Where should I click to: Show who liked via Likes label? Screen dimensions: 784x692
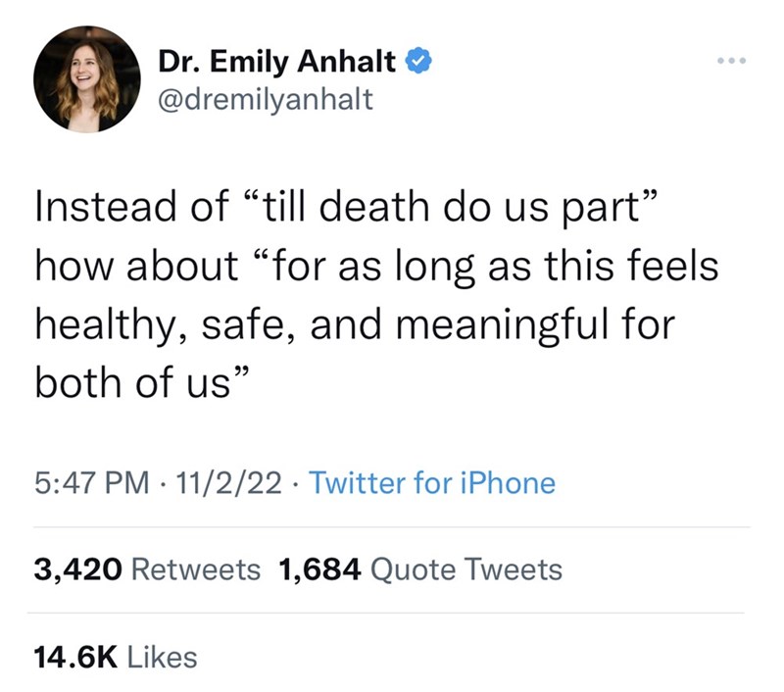[162, 657]
